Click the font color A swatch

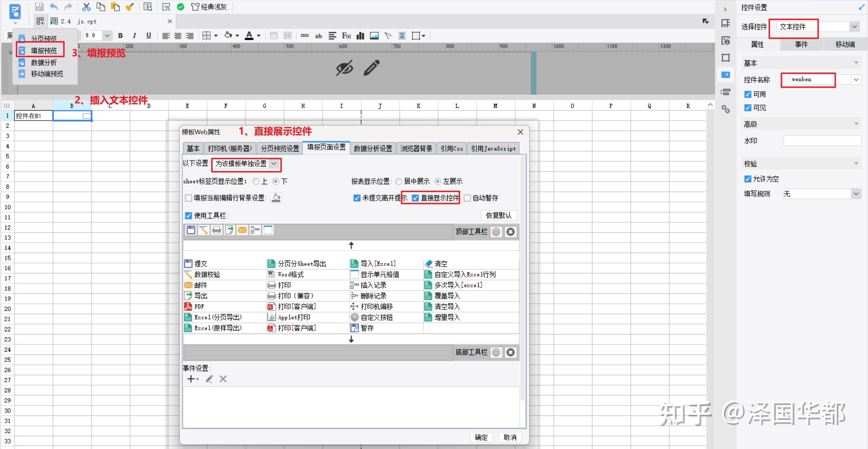click(249, 36)
